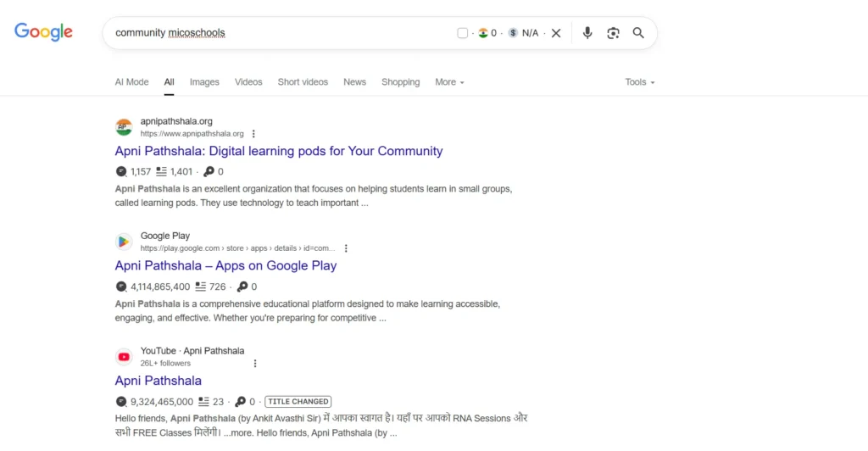This screenshot has width=868, height=451.
Task: Switch to News tab
Action: tap(355, 82)
